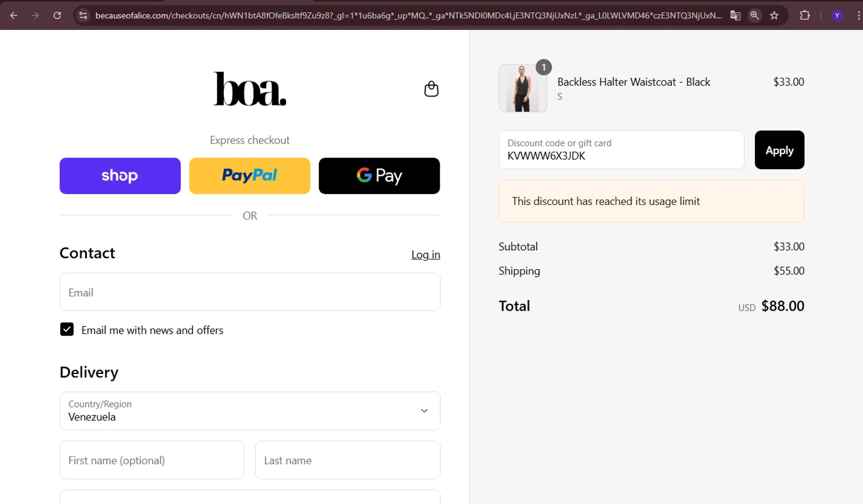Viewport: 863px width, 504px height.
Task: Click the boa. store logo
Action: (x=250, y=89)
